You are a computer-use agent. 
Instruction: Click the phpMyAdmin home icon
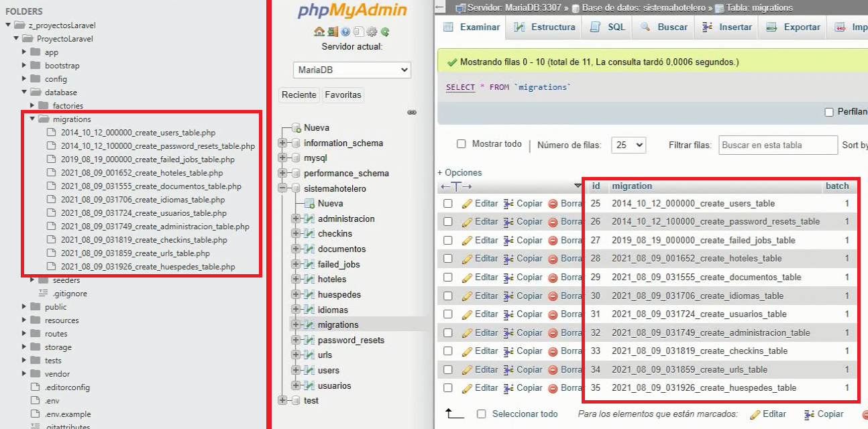[x=319, y=32]
